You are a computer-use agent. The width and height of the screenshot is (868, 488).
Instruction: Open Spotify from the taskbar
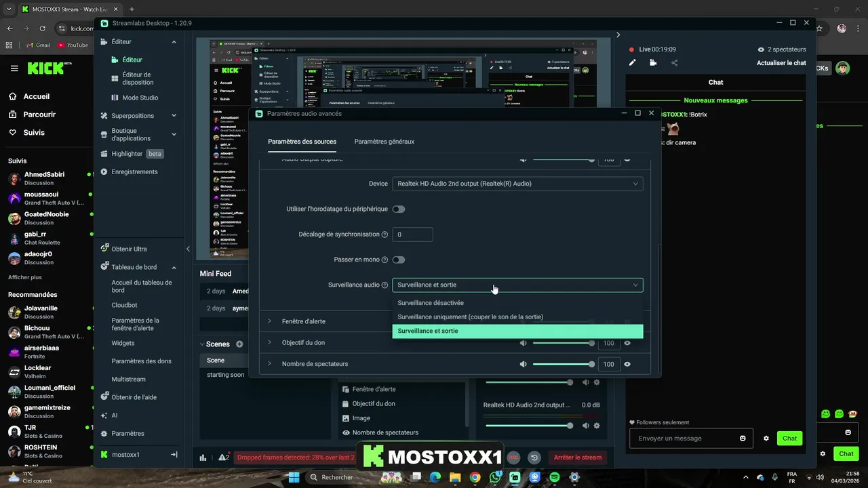555,477
